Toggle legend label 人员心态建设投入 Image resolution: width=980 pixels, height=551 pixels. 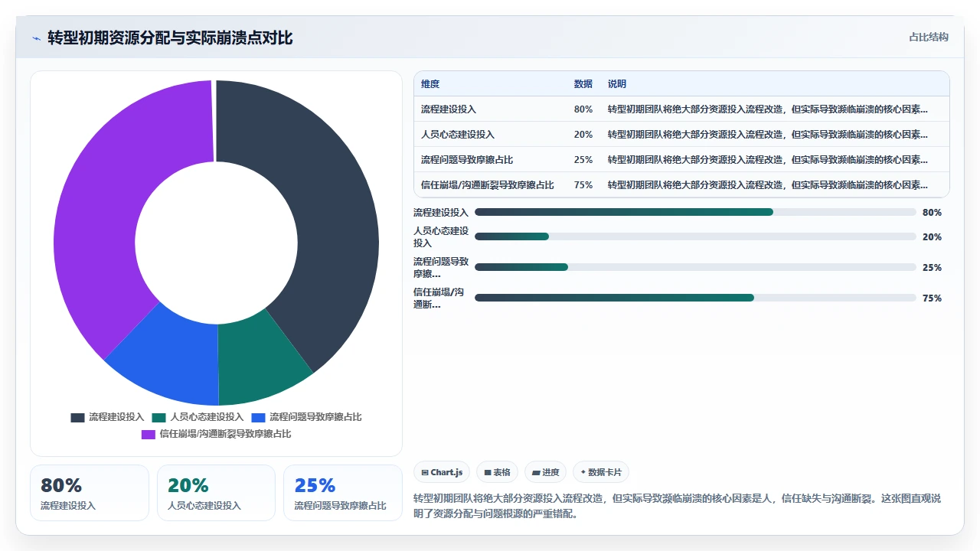(207, 417)
